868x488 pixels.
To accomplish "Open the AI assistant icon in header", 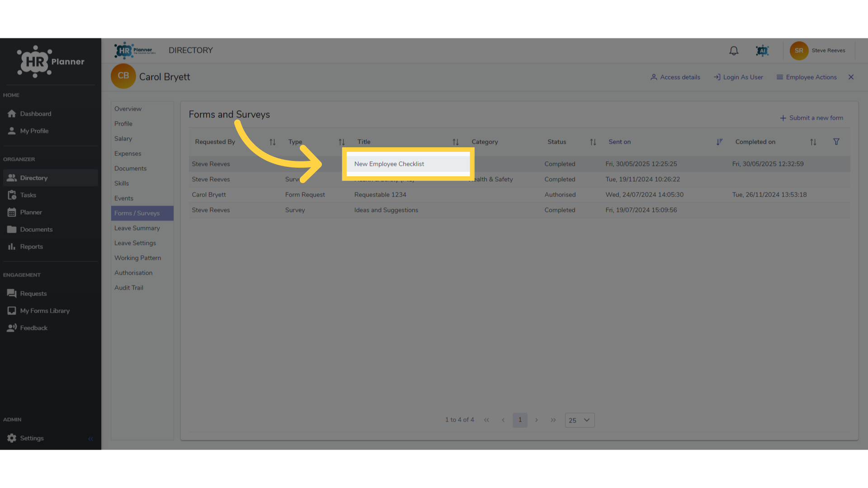I will [762, 51].
